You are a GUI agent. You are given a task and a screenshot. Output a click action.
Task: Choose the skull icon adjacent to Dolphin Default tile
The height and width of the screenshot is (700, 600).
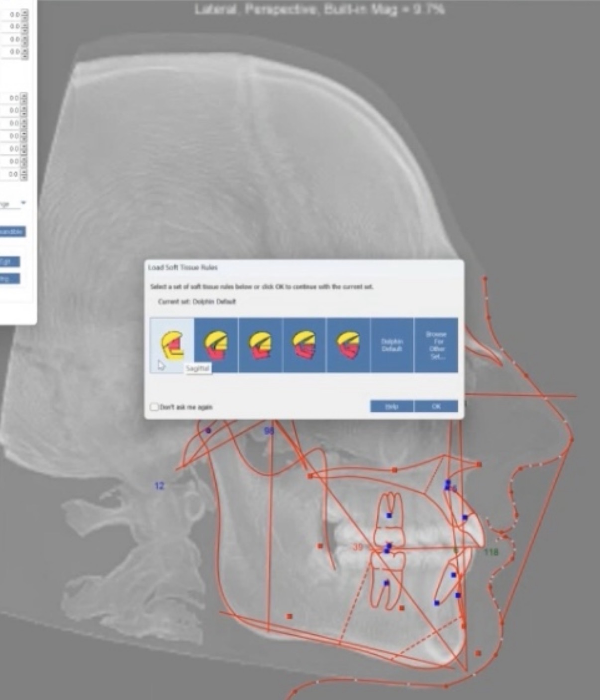(x=348, y=345)
